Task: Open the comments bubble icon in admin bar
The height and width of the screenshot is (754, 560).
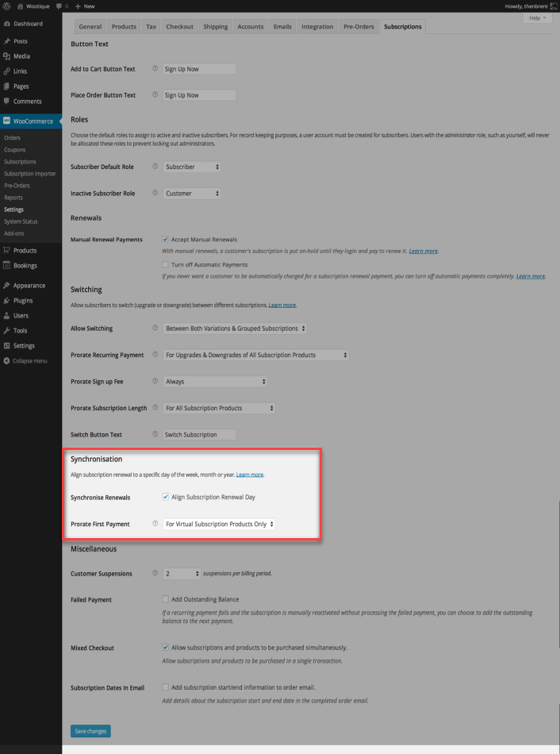Action: click(59, 6)
